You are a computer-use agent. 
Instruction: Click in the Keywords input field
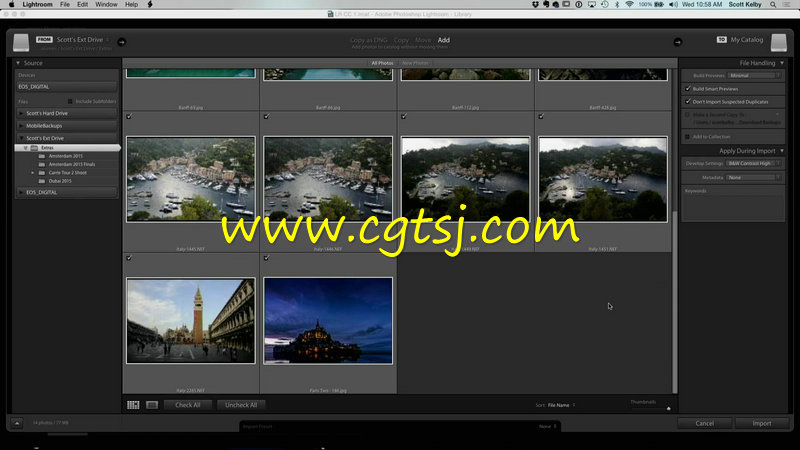[733, 208]
